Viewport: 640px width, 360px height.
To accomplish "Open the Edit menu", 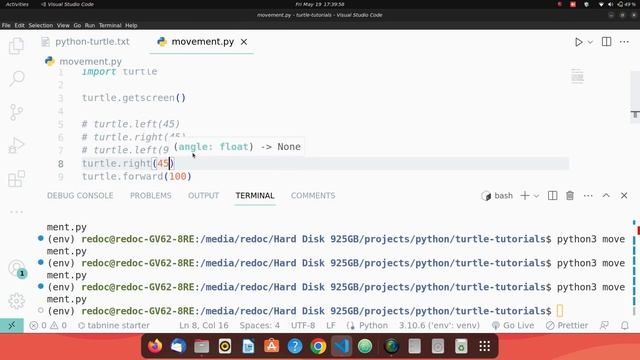I will [x=20, y=25].
